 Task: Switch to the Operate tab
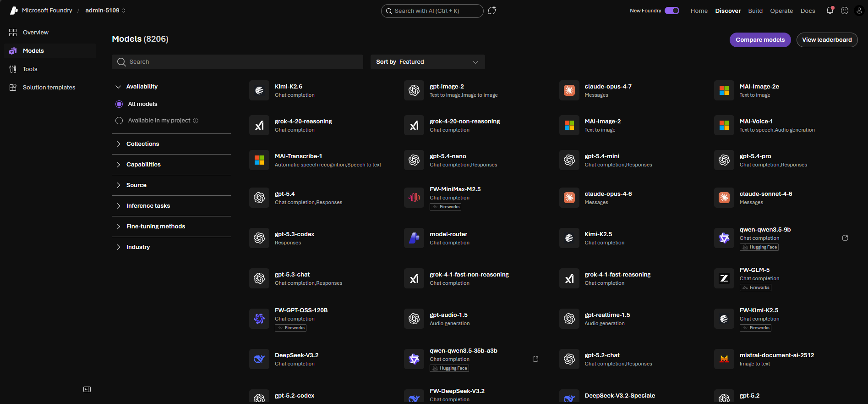[x=781, y=11]
